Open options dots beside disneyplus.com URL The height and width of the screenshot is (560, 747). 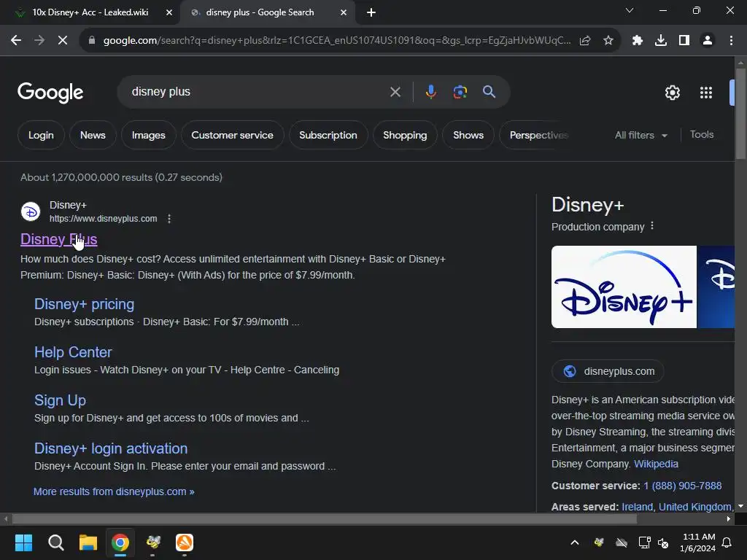click(x=169, y=219)
